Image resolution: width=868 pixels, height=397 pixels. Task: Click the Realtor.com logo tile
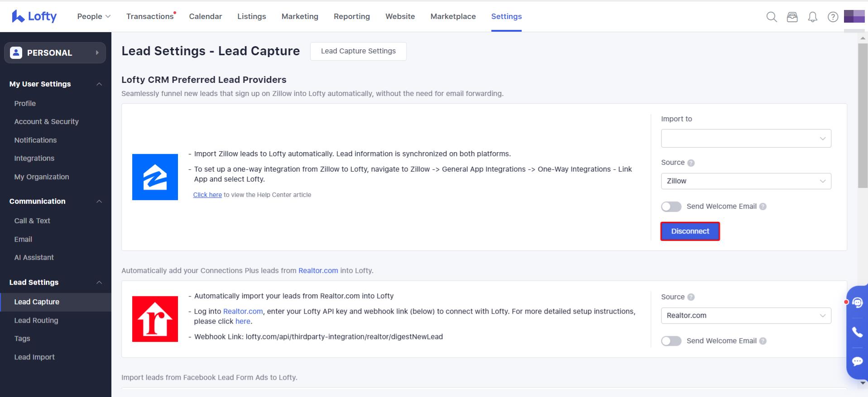[x=155, y=319]
